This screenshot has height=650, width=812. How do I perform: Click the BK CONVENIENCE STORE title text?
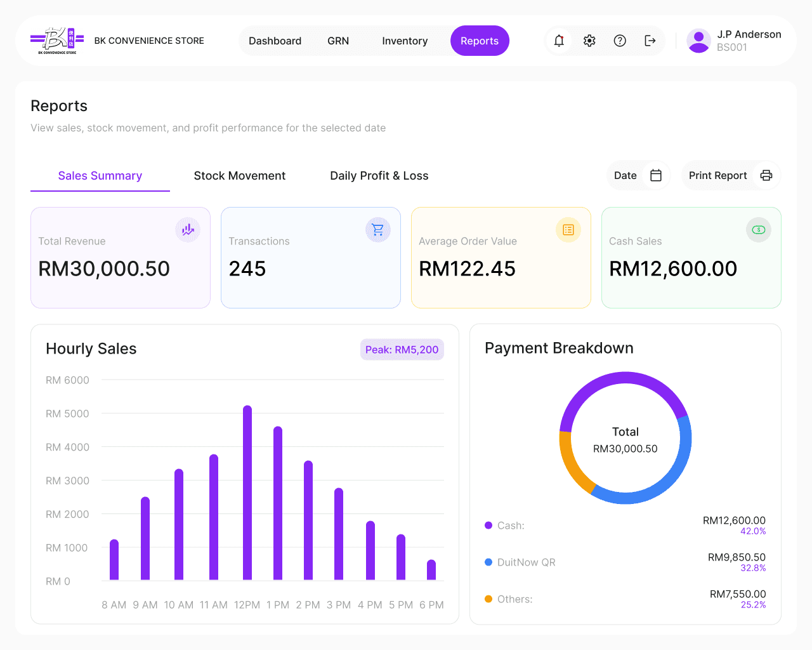point(149,41)
